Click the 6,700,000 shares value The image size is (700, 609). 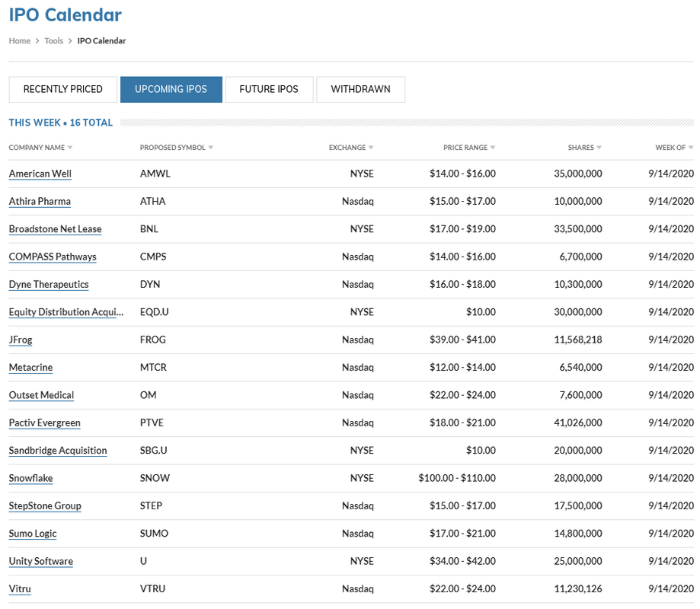point(581,257)
